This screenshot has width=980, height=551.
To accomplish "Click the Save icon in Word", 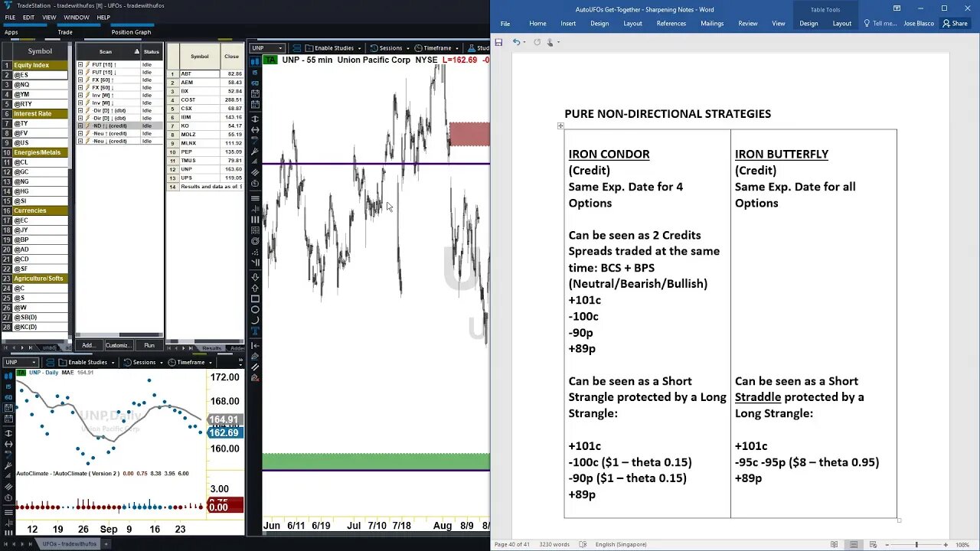I will coord(498,42).
